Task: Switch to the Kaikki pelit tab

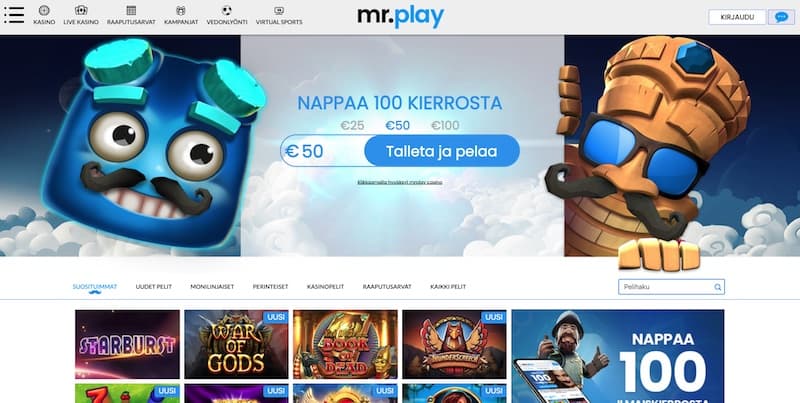Action: tap(448, 287)
